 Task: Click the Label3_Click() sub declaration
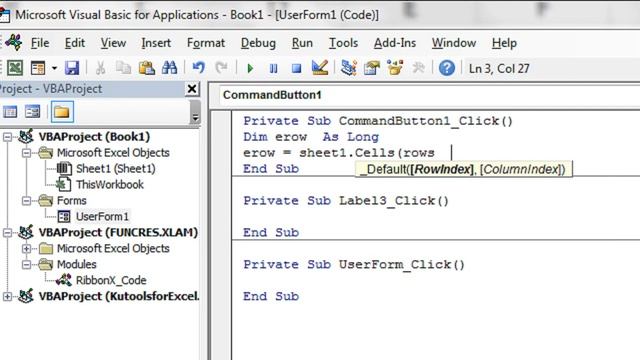[x=346, y=200]
